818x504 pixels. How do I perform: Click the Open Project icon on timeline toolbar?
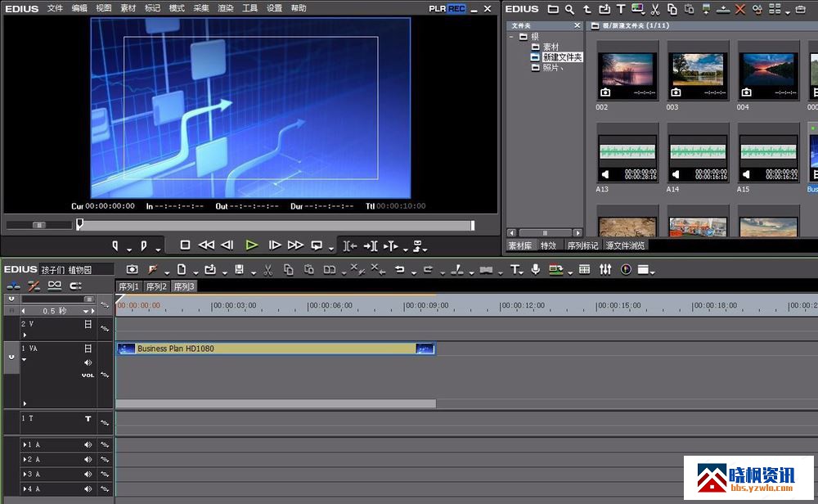coord(210,269)
